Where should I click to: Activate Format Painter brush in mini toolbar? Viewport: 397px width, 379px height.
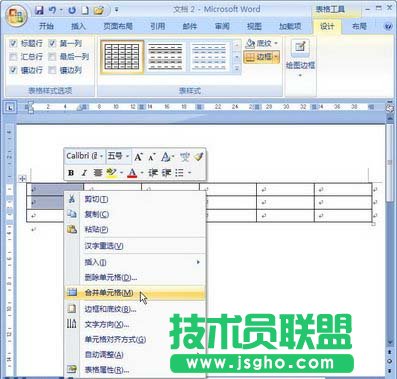click(199, 156)
